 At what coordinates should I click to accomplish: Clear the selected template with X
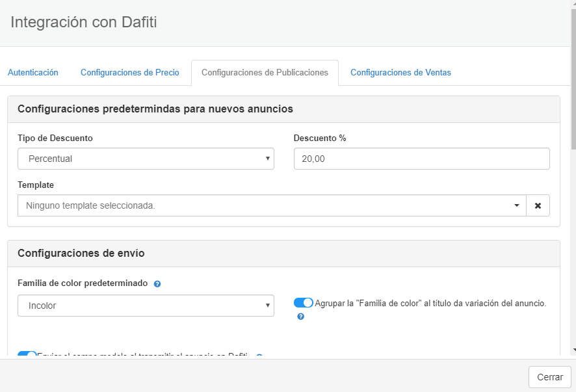pyautogui.click(x=538, y=205)
